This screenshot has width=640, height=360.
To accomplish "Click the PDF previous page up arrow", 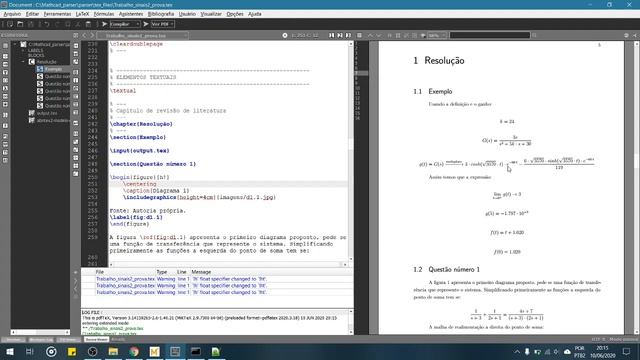I will point(370,36).
